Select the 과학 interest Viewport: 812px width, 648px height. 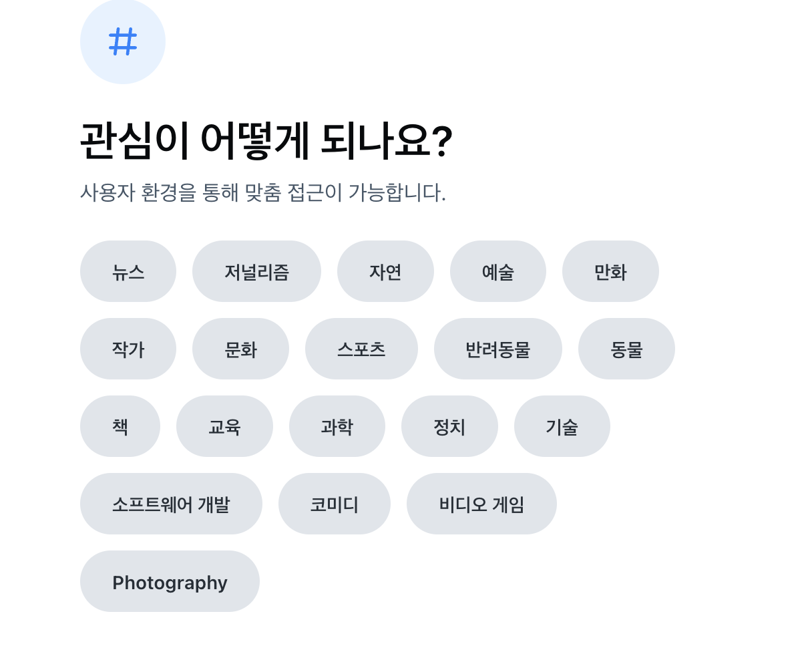coord(337,426)
